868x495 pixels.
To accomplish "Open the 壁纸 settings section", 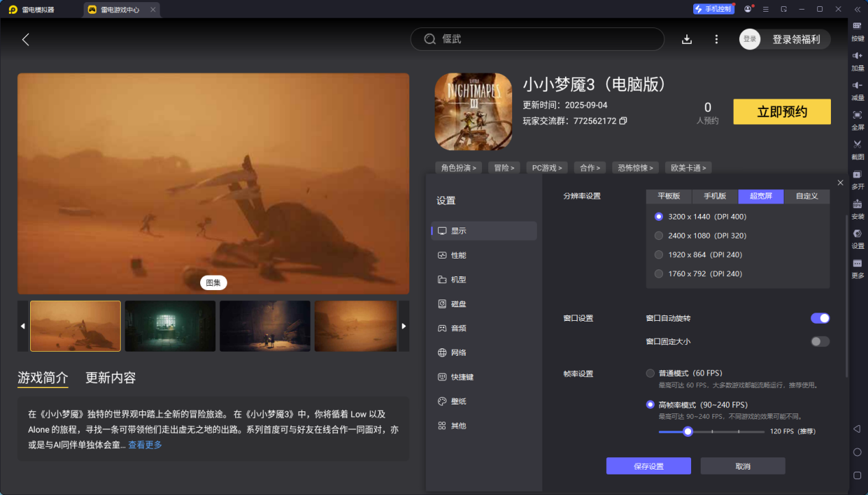I will pyautogui.click(x=484, y=401).
